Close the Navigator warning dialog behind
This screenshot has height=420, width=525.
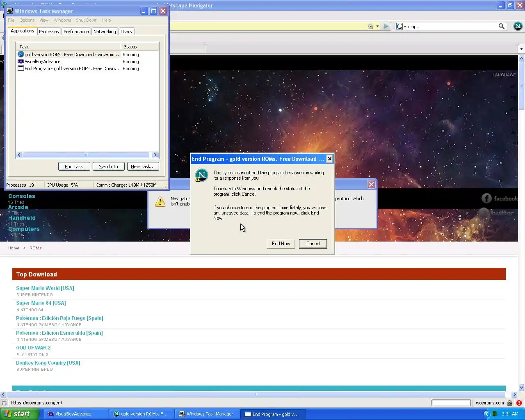pos(371,185)
